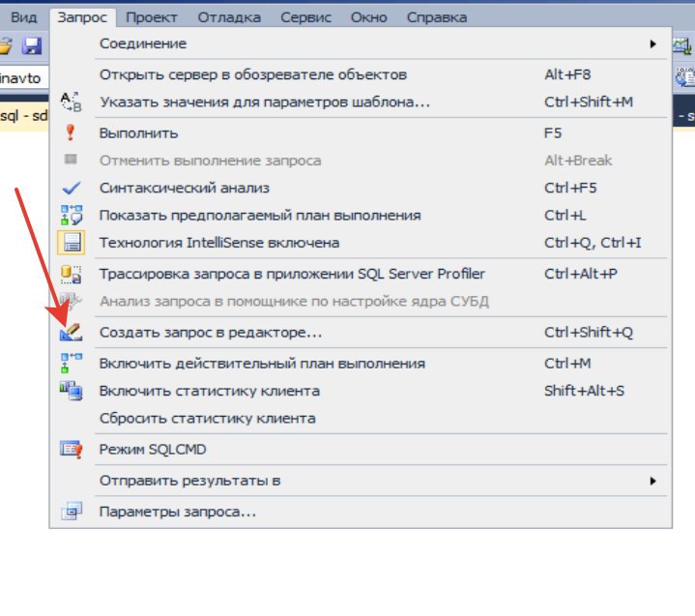The image size is (695, 616).
Task: Open the Проект menu
Action: pos(151,17)
